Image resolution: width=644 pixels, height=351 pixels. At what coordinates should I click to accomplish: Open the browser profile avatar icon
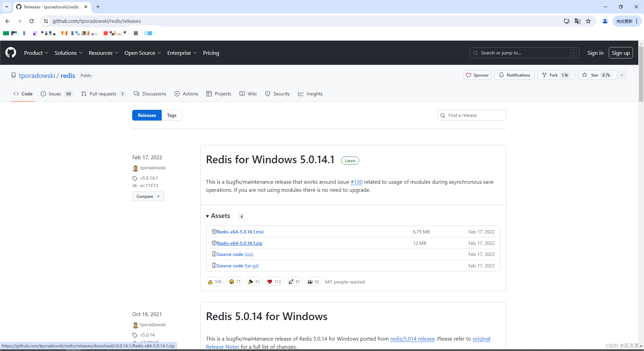[605, 21]
